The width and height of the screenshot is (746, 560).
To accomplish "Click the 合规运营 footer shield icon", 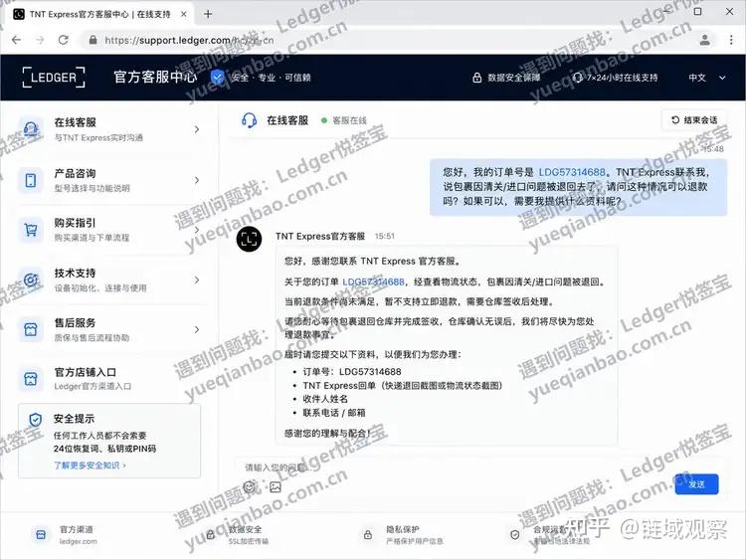I will [x=515, y=535].
